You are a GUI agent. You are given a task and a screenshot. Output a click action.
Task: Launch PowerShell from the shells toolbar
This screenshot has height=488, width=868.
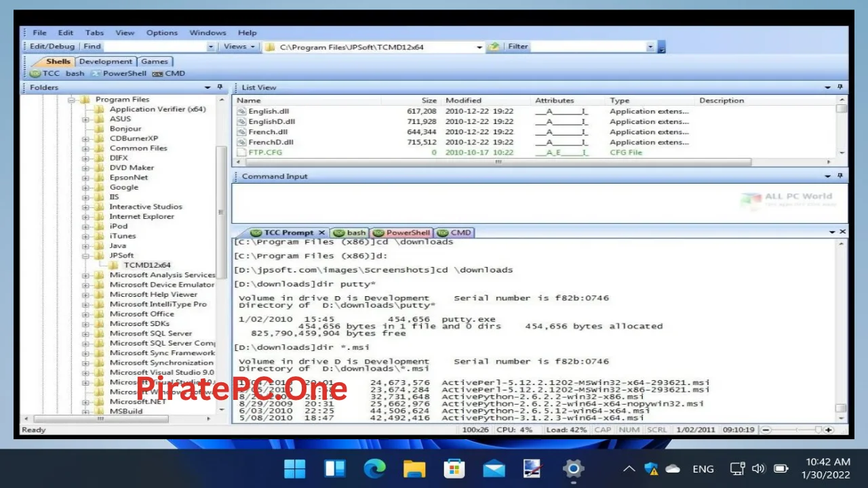coord(119,73)
